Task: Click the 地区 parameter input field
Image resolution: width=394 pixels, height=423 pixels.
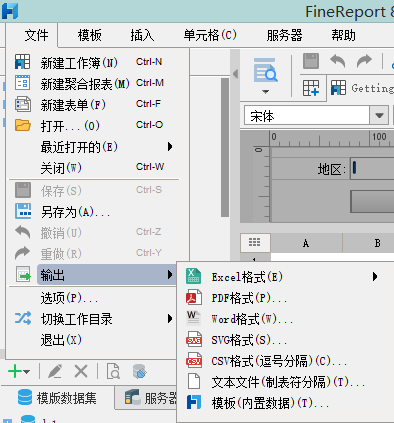Action: point(372,169)
